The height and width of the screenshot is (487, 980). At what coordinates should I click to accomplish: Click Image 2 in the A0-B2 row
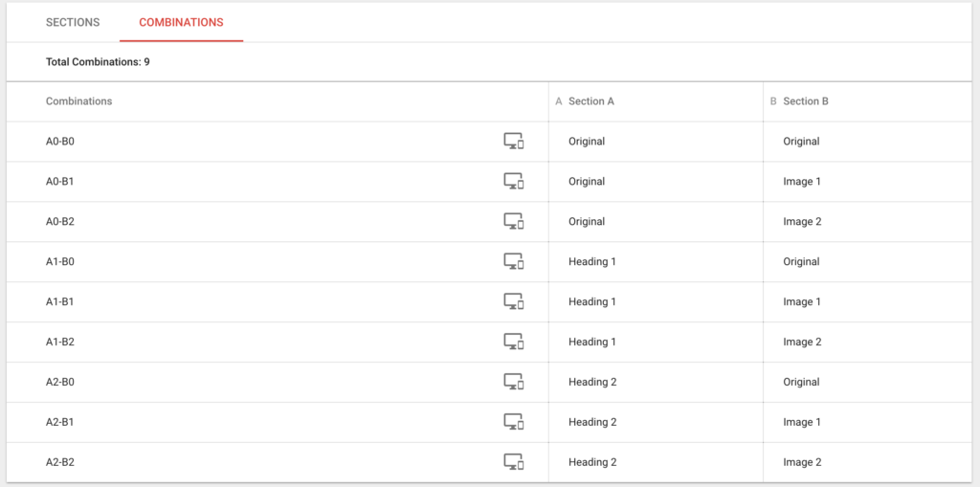[801, 222]
